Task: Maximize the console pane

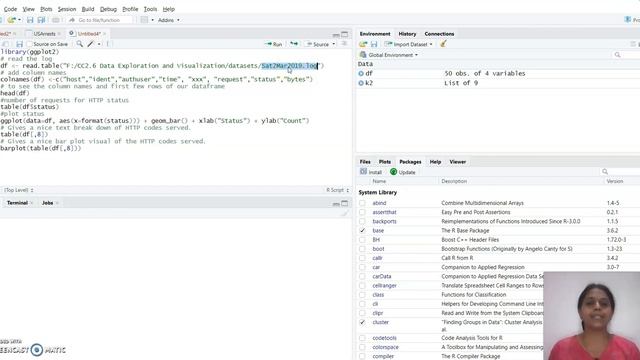Action: pos(345,203)
